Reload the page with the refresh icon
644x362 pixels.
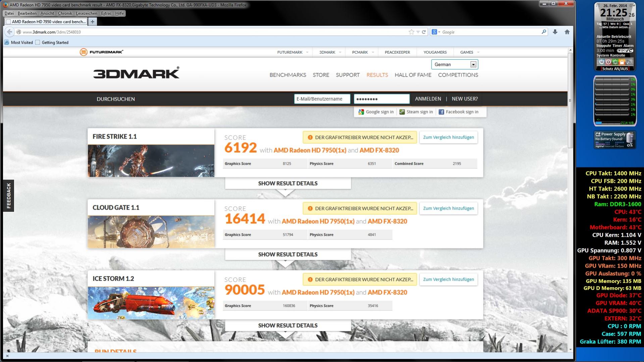(x=424, y=32)
